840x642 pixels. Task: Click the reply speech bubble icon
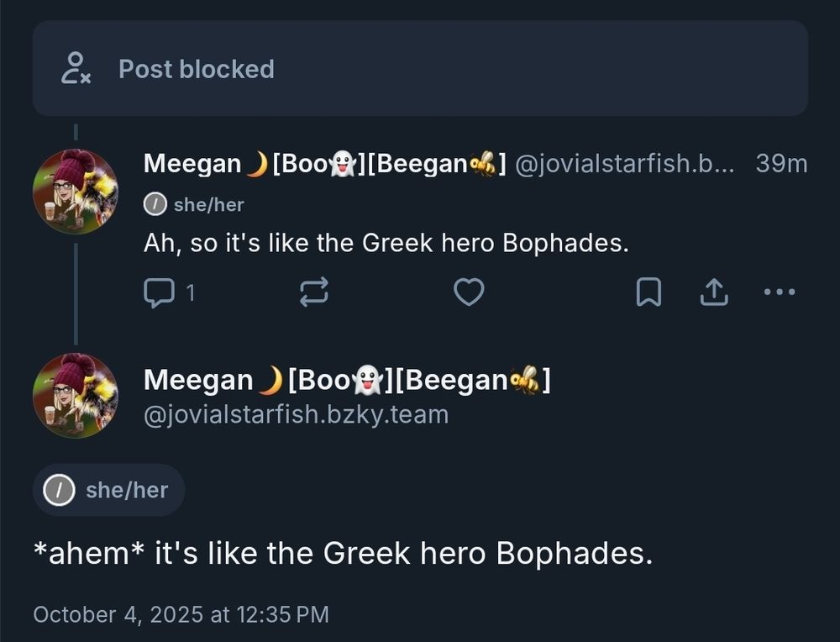[159, 292]
